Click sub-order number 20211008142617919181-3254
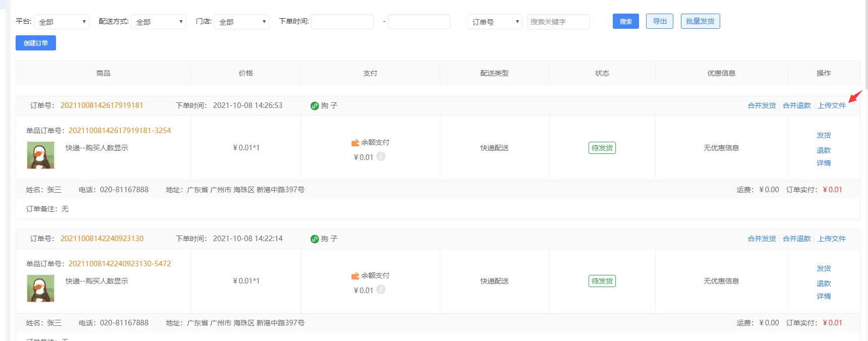This screenshot has height=341, width=868. point(120,131)
